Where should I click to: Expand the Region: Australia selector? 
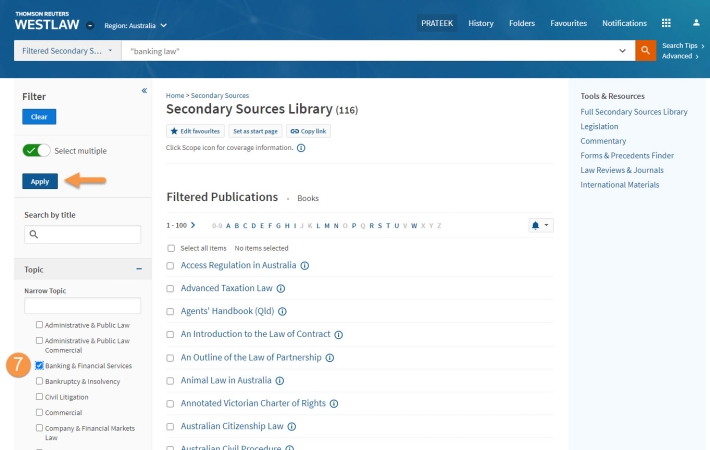(135, 25)
